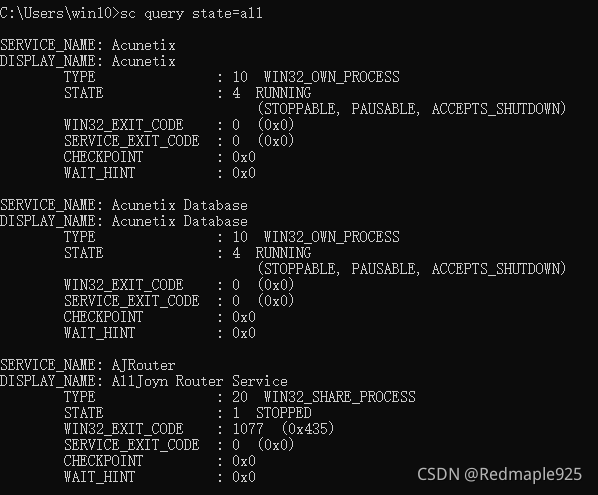Click 'WIN32_OWN_PROCESS' in the first Acunetix entry

331,77
